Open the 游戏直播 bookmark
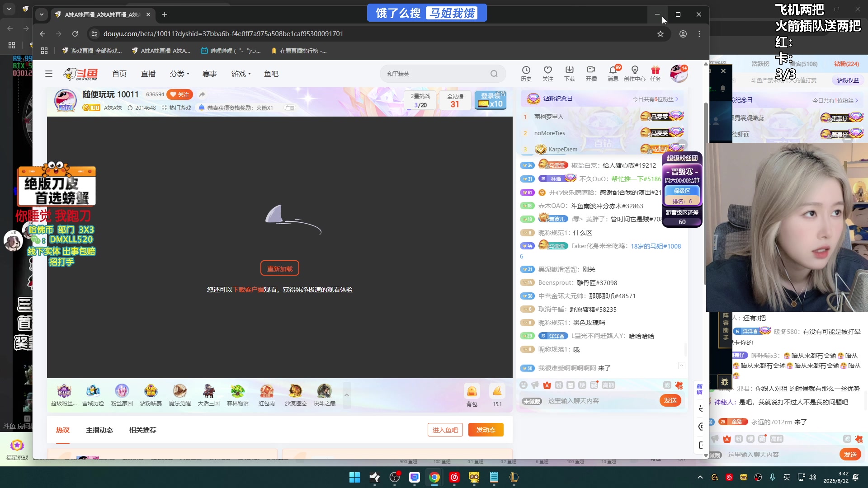This screenshot has width=868, height=488. pos(92,51)
